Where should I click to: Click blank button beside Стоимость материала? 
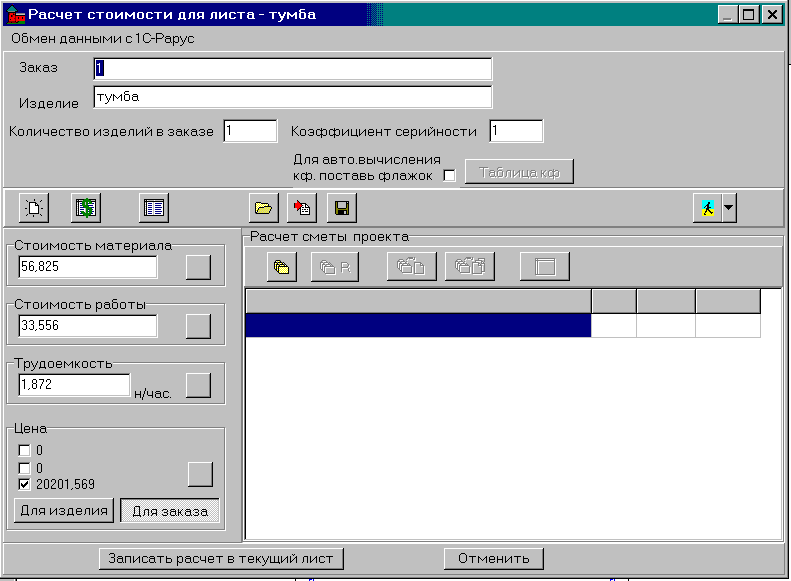tap(198, 267)
